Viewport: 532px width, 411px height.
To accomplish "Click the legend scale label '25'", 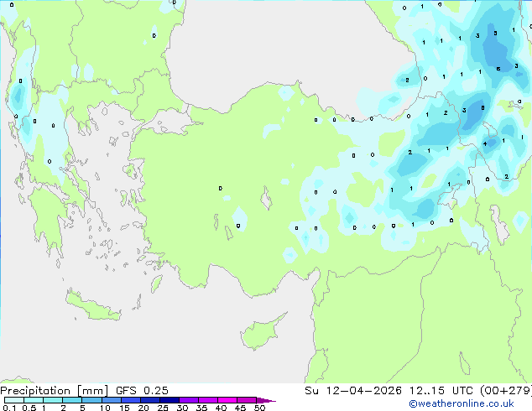I will tap(163, 408).
